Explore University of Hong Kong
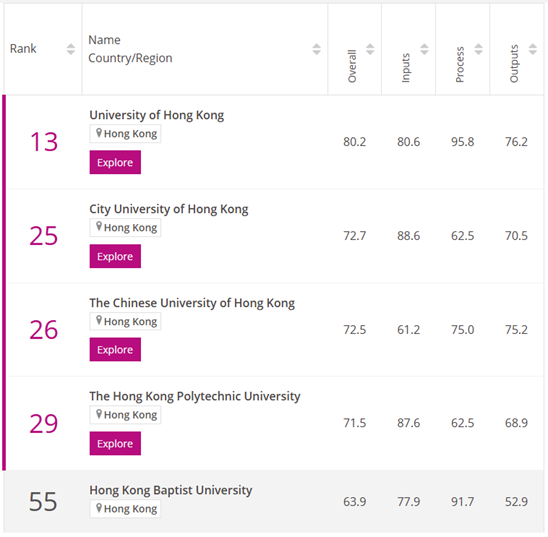 click(x=115, y=162)
